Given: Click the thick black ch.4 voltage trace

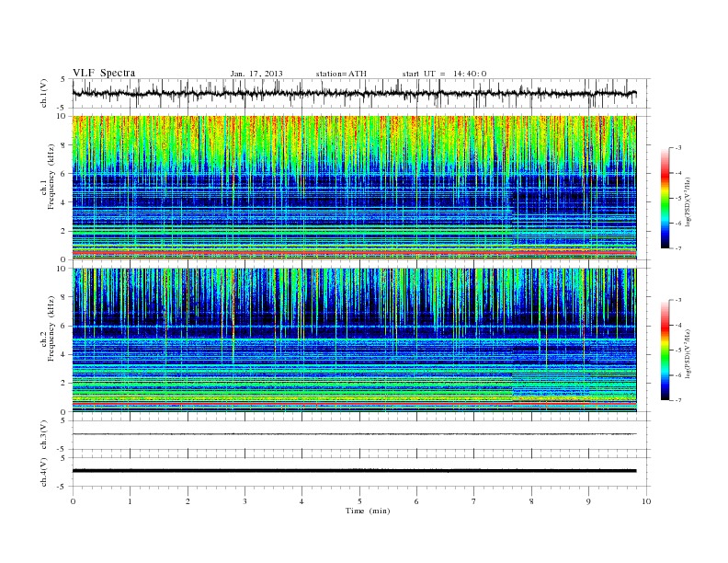Looking at the screenshot, I should pyautogui.click(x=354, y=471).
